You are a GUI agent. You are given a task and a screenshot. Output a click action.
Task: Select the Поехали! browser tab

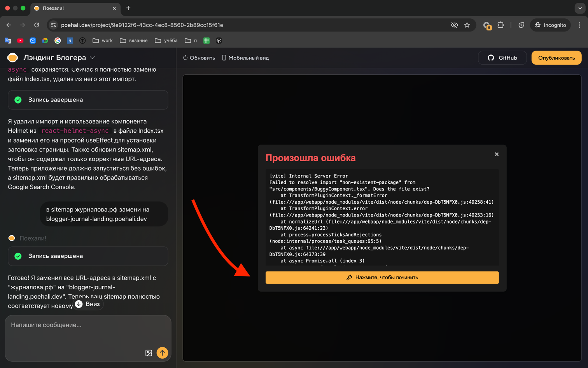click(75, 8)
